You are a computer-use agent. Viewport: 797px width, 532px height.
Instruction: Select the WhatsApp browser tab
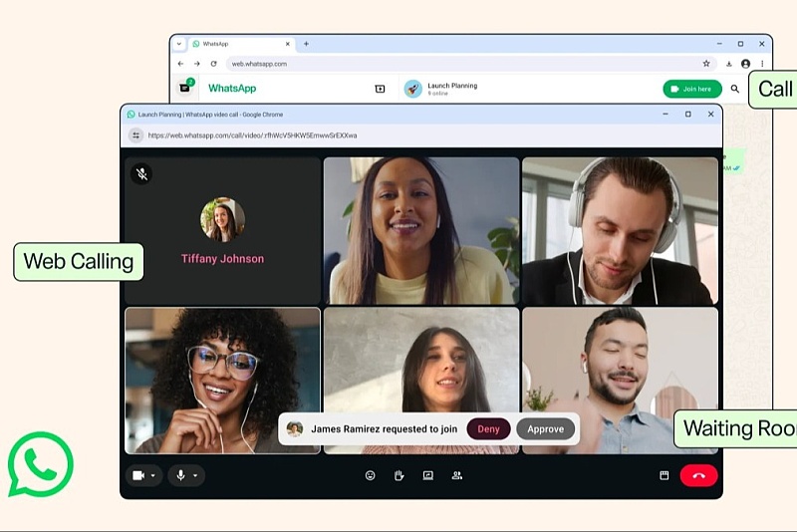pyautogui.click(x=241, y=44)
